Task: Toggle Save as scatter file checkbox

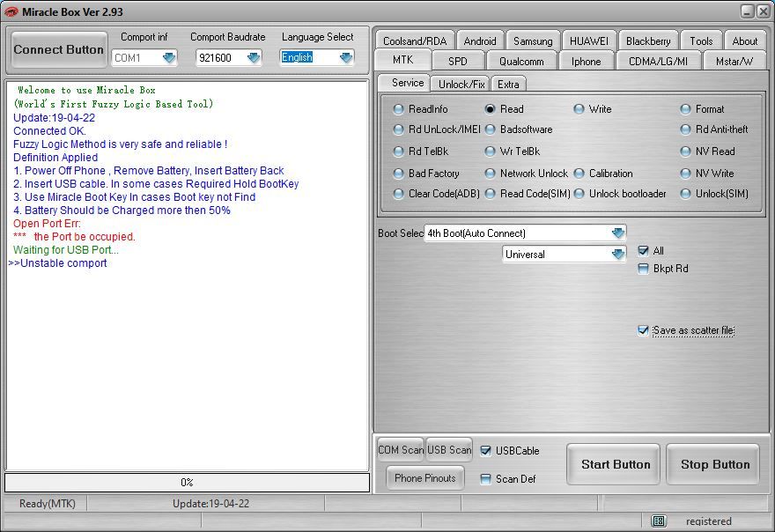Action: pyautogui.click(x=643, y=330)
